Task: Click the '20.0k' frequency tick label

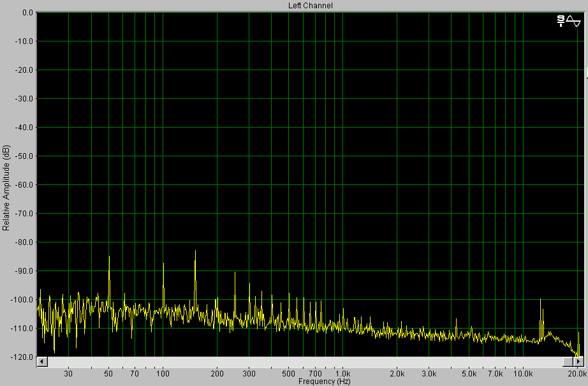Action: point(577,374)
